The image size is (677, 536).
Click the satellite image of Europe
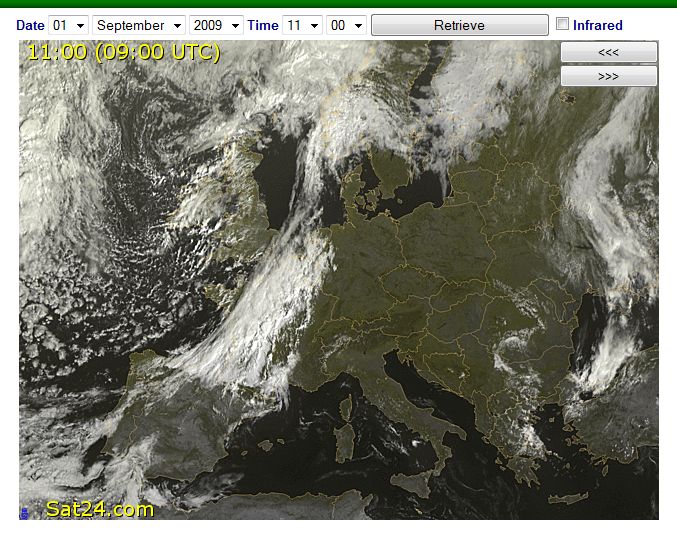[x=338, y=279]
